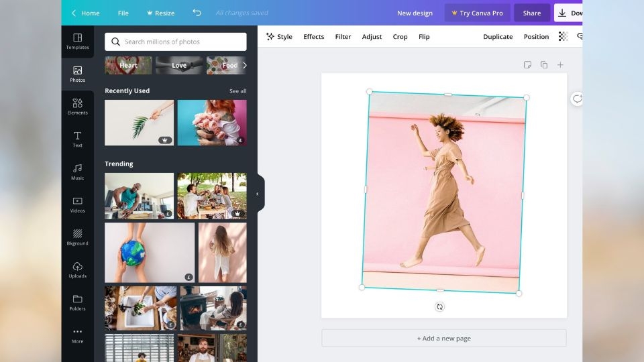Image resolution: width=644 pixels, height=362 pixels.
Task: Open the Elements sidebar panel
Action: pyautogui.click(x=78, y=107)
